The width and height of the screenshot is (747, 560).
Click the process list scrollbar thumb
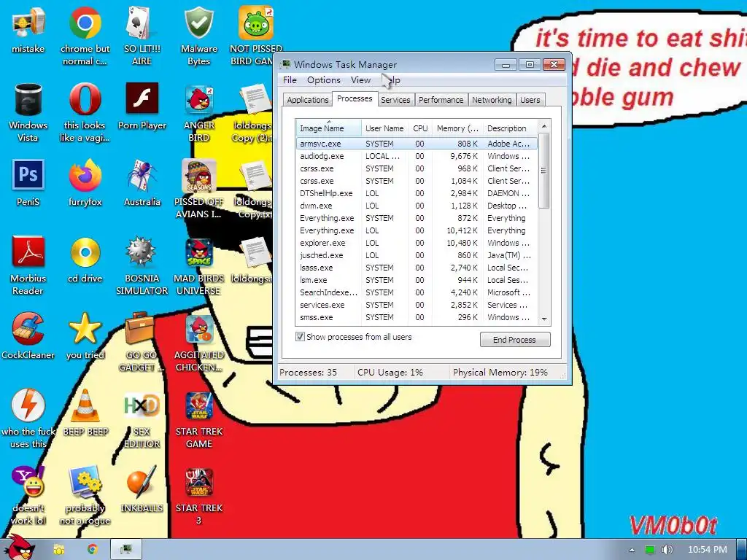(x=544, y=171)
